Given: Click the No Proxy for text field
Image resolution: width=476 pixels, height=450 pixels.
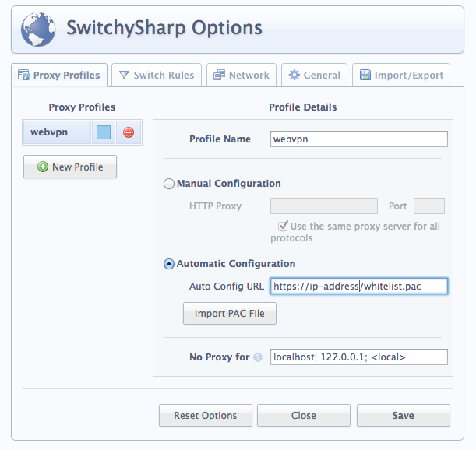Looking at the screenshot, I should [359, 357].
